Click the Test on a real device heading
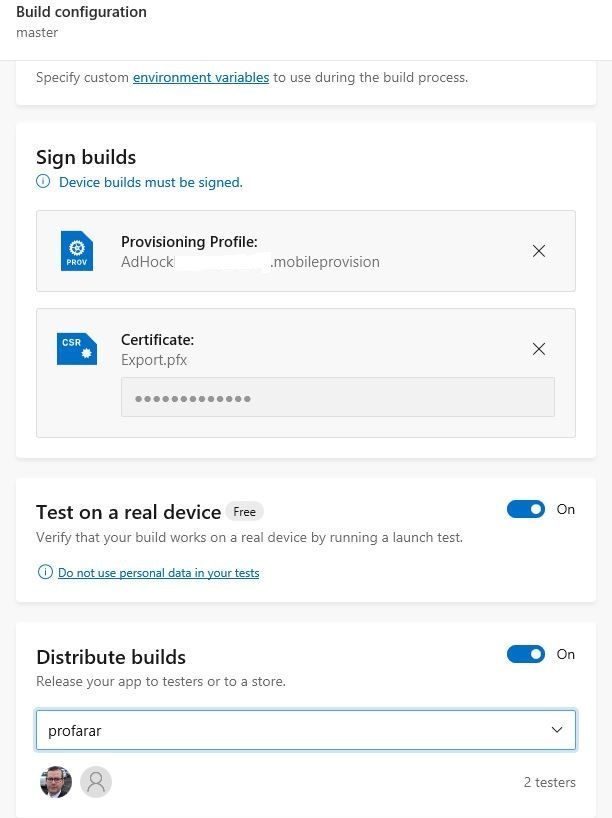This screenshot has width=612, height=818. coord(128,512)
